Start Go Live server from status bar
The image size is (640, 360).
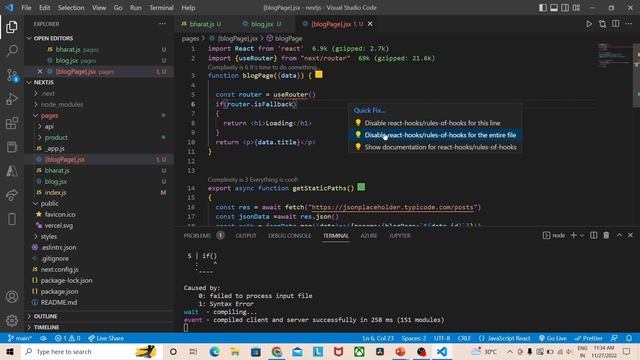pyautogui.click(x=552, y=338)
